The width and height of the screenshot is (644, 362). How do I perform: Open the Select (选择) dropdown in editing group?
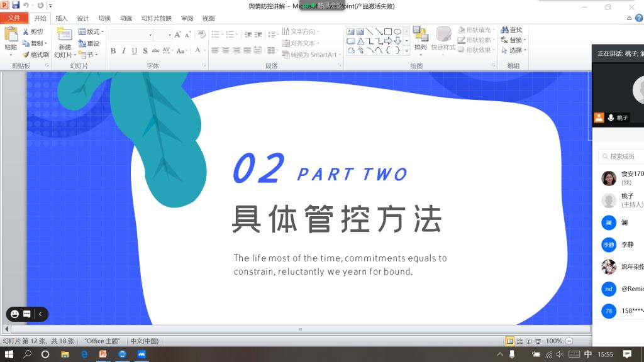[514, 50]
